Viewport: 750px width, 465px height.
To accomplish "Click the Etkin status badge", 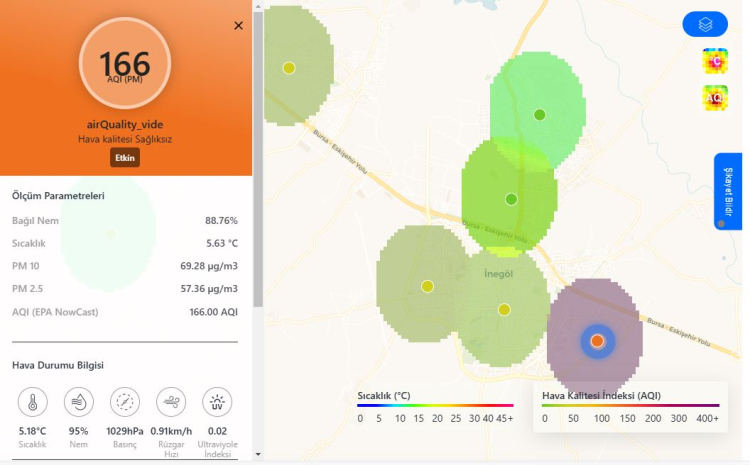I will coord(125,158).
